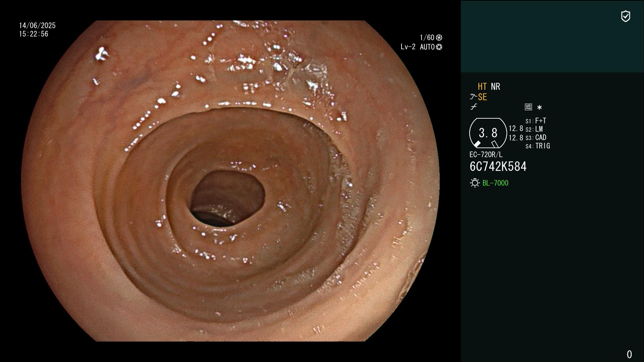The width and height of the screenshot is (644, 362).
Task: Click the serial number 6C742K584
Action: (498, 167)
